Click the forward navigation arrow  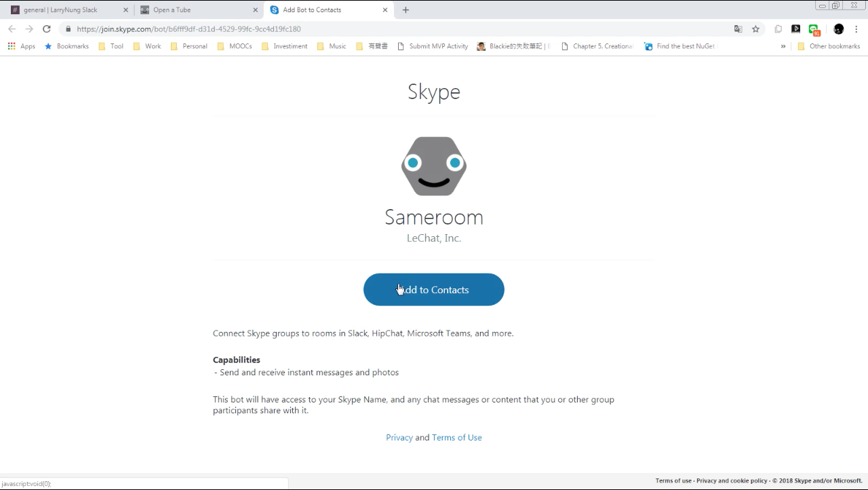coord(29,29)
